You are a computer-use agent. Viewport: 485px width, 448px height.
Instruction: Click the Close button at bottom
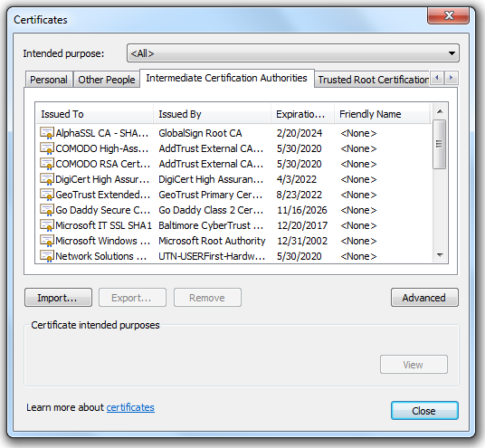[x=424, y=411]
